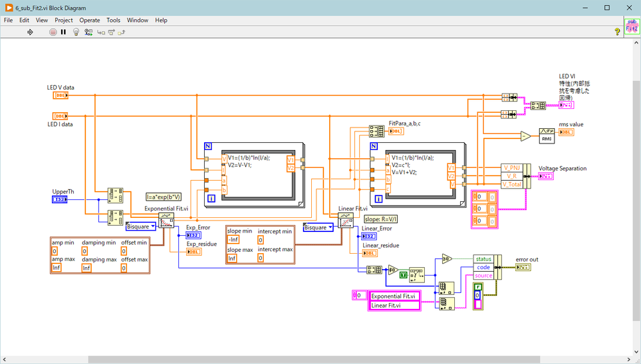The width and height of the screenshot is (641, 364).
Task: Select the Exp_residue indicator terminal
Action: (x=194, y=252)
